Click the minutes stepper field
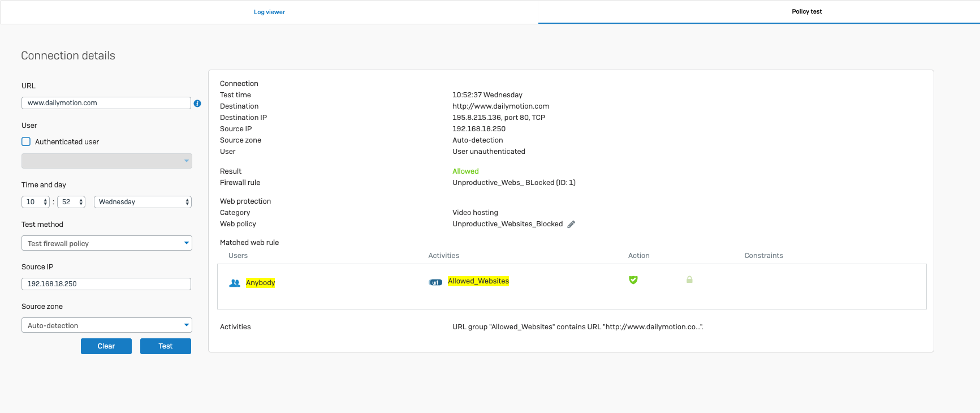Screen dimensions: 980x413 click(71, 202)
